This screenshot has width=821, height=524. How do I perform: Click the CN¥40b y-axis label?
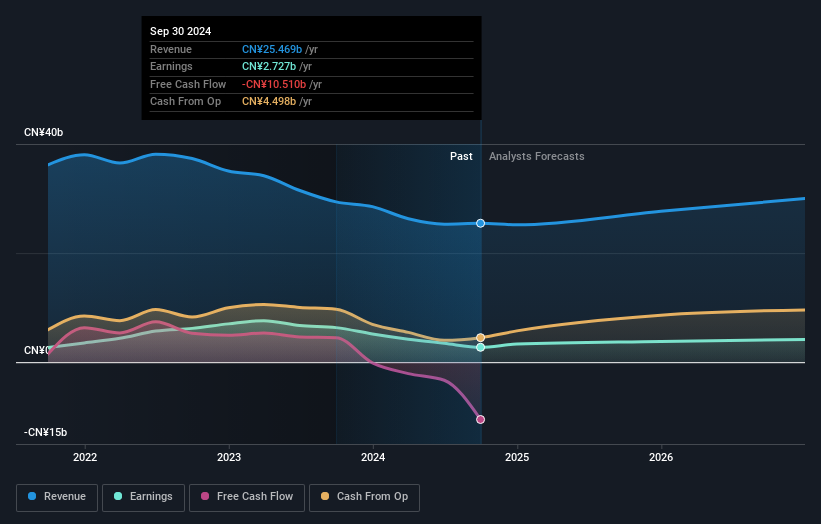(x=43, y=132)
